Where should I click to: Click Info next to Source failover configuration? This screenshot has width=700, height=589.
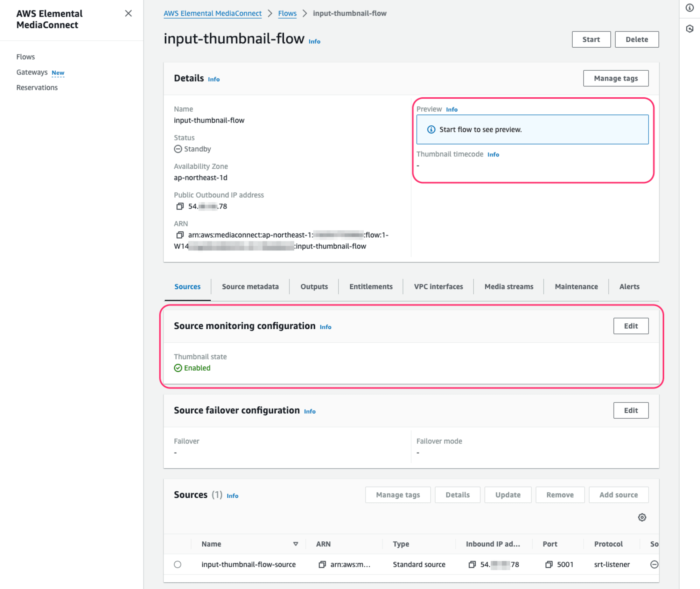(310, 412)
